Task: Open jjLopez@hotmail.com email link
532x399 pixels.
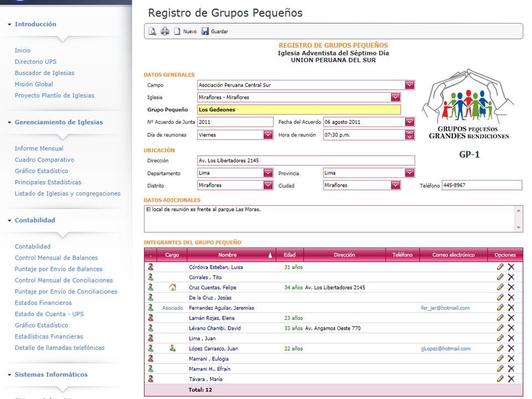Action: [446, 349]
